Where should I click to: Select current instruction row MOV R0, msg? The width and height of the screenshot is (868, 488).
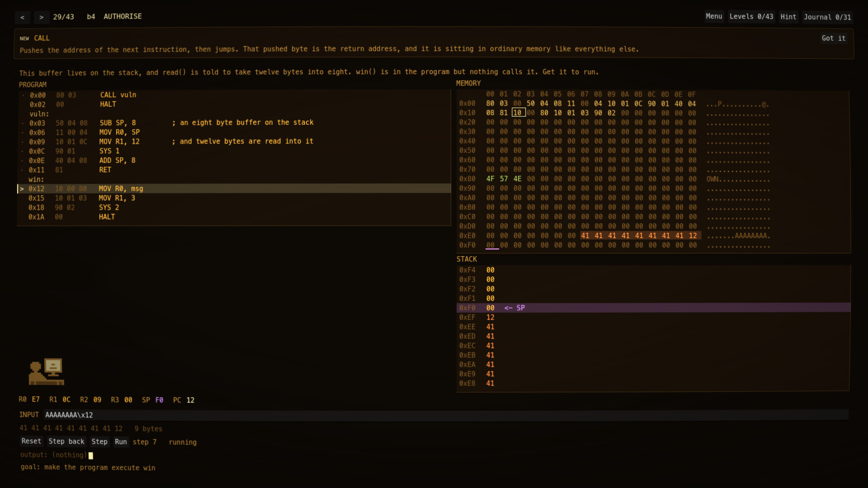[x=234, y=189]
